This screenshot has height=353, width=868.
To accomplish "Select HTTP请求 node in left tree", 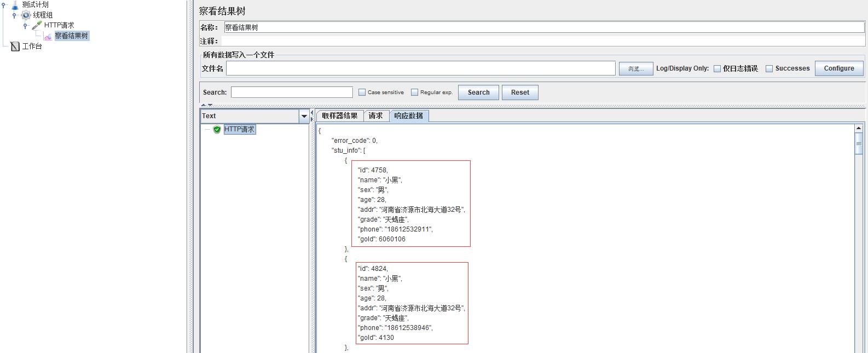I will coord(59,25).
